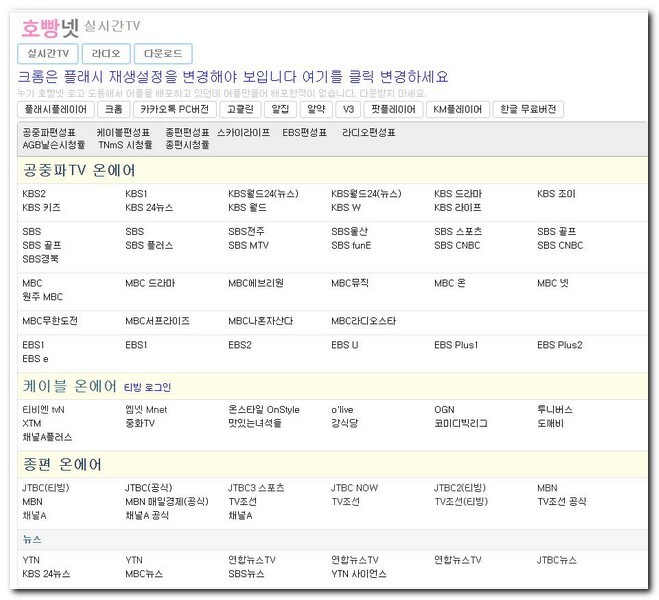
Task: Open the YTN 사이언스 channel
Action: pos(359,574)
